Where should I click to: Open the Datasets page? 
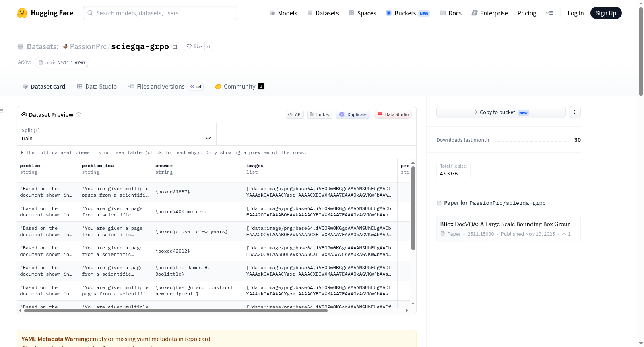[323, 13]
